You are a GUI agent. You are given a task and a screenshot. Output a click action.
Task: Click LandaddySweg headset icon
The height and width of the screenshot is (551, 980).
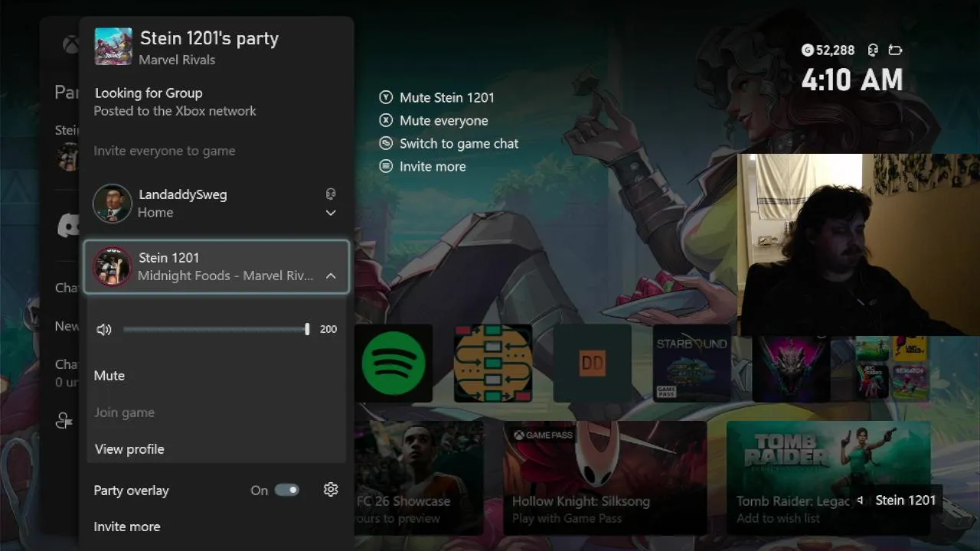pyautogui.click(x=331, y=194)
